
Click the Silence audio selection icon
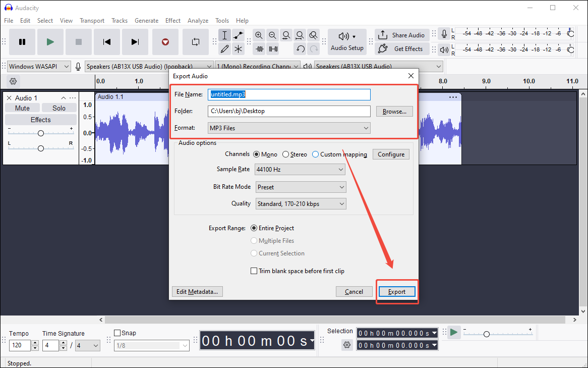coord(273,49)
